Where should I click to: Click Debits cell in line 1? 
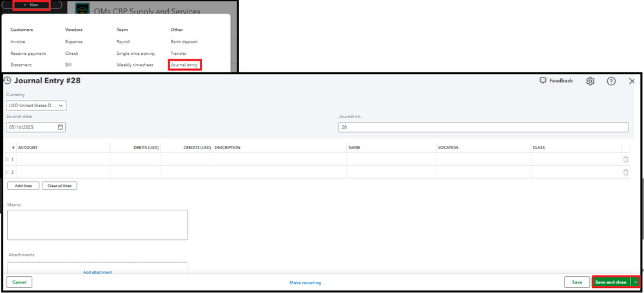pyautogui.click(x=135, y=159)
